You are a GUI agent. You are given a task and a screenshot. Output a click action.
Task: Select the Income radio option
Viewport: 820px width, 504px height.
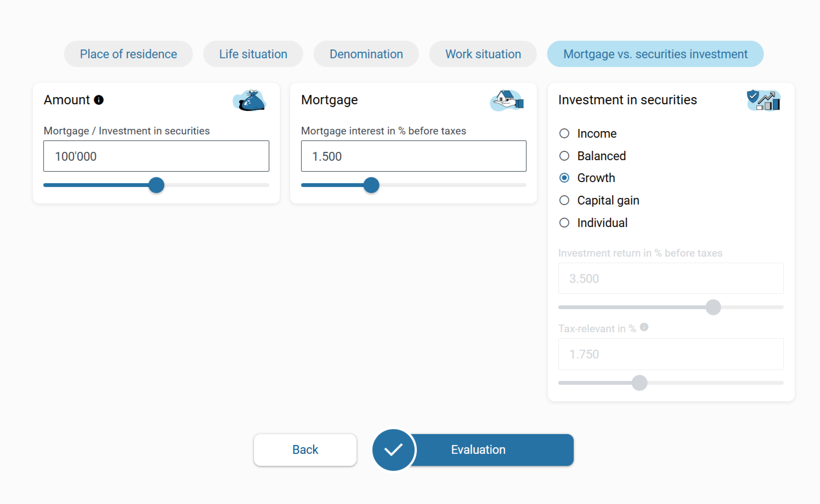pyautogui.click(x=564, y=133)
